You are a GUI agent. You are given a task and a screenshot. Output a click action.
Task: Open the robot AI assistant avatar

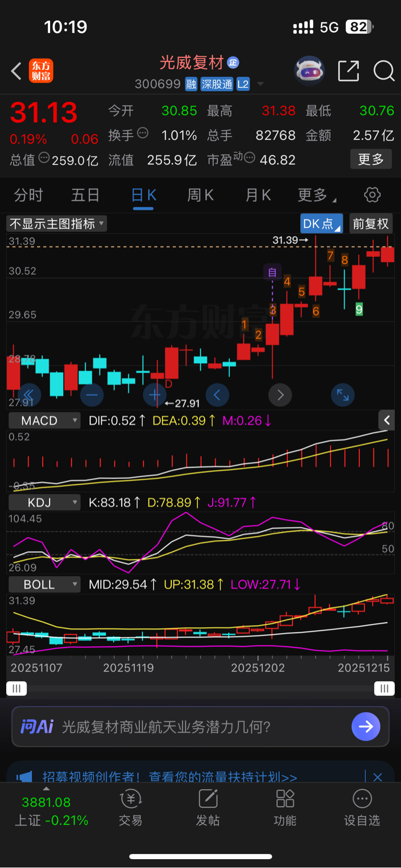309,70
